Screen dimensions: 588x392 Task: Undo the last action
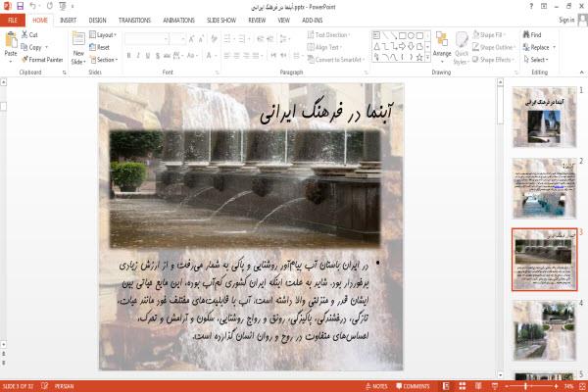33,7
